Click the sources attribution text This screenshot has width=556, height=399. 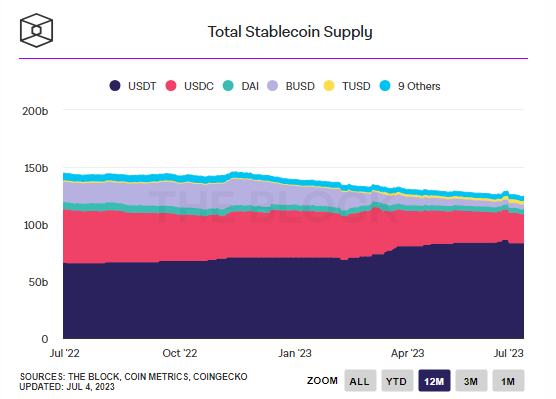[133, 376]
